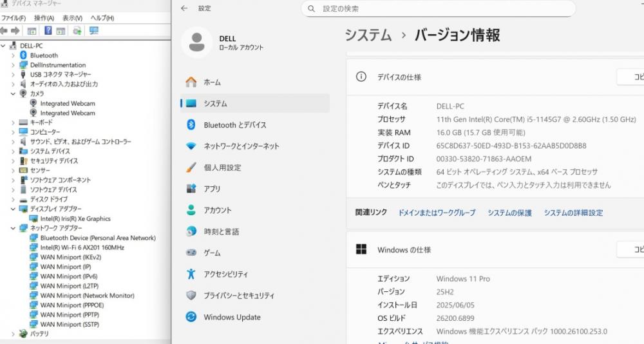Select Intel(R) Iris(R) Xe Graphics device
The width and height of the screenshot is (644, 344).
pos(75,218)
